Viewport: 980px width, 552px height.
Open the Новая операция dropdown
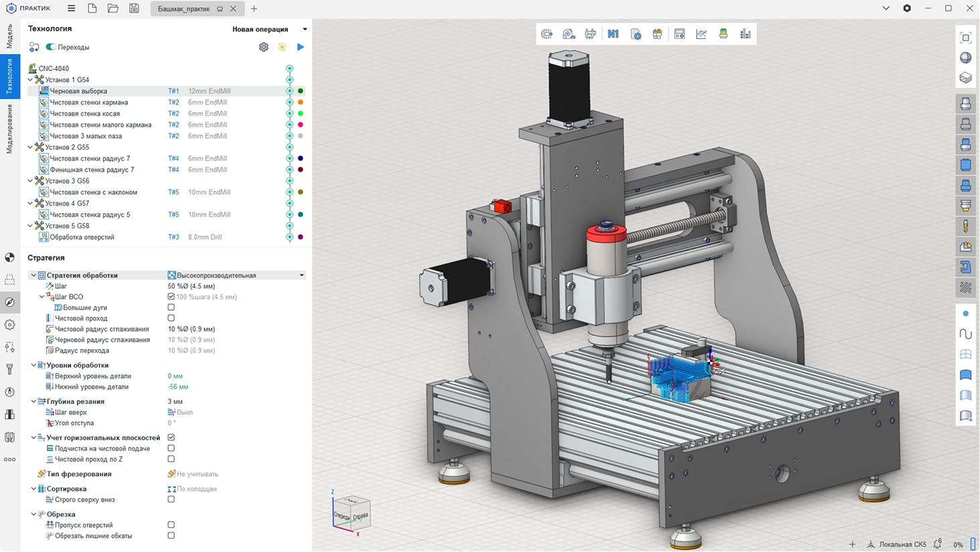point(305,29)
